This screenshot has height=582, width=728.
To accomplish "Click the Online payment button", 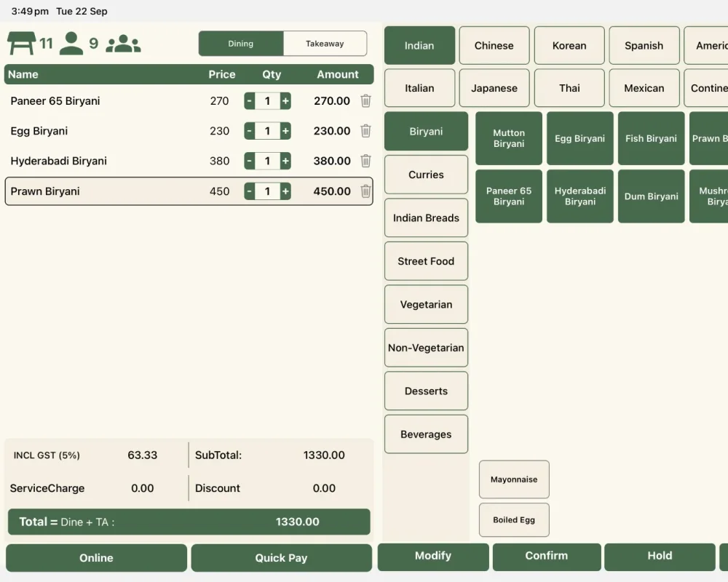I will point(97,558).
